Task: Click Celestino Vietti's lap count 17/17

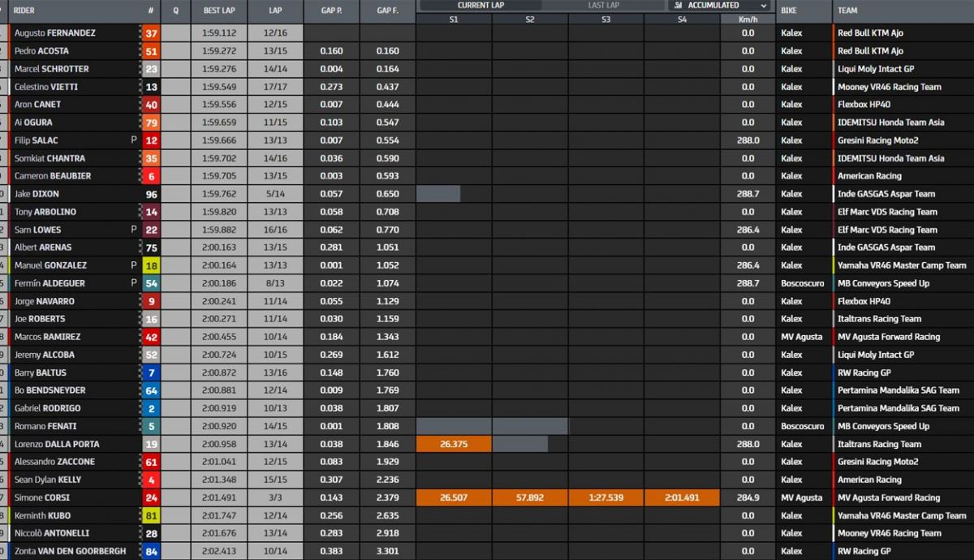Action: (275, 87)
